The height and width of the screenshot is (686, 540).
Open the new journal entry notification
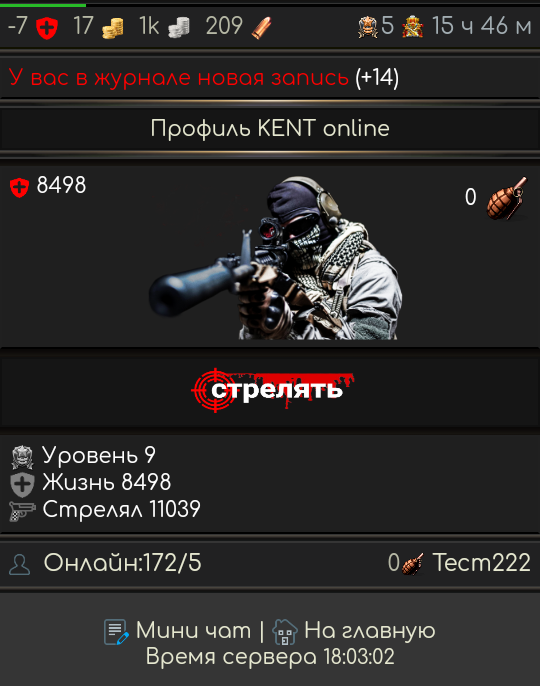click(204, 77)
